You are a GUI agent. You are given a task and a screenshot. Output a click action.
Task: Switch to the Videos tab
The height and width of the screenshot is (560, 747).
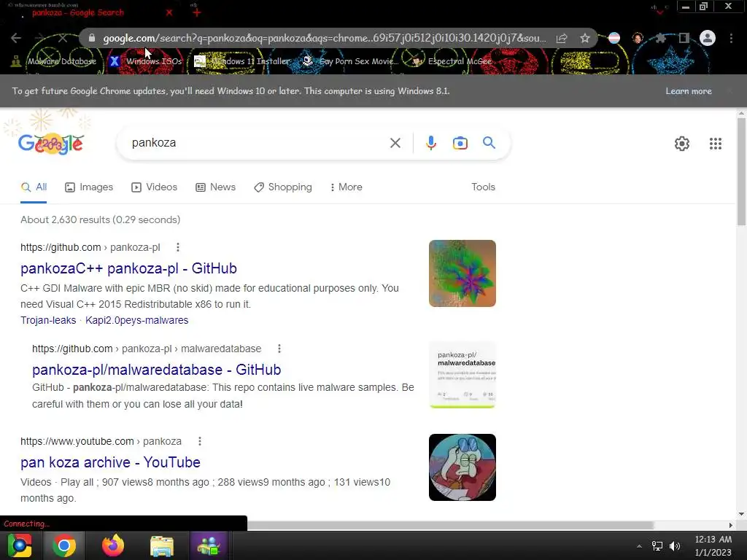click(x=155, y=187)
